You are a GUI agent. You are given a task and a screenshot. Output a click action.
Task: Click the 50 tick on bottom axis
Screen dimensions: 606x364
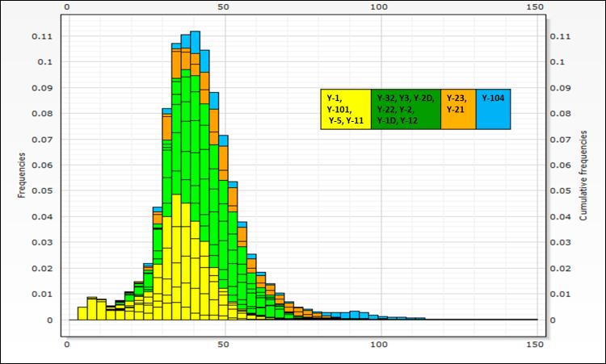(x=223, y=344)
